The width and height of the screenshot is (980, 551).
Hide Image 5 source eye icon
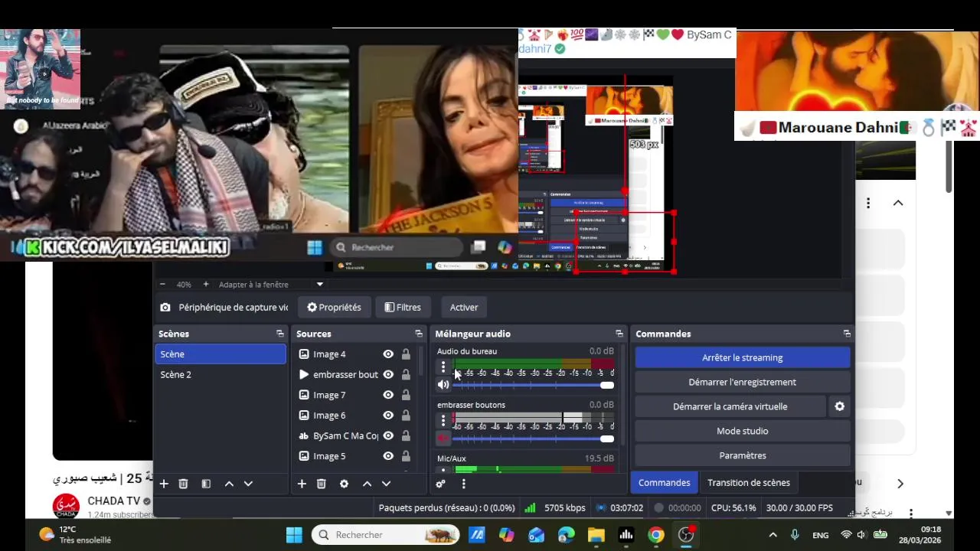pos(388,456)
